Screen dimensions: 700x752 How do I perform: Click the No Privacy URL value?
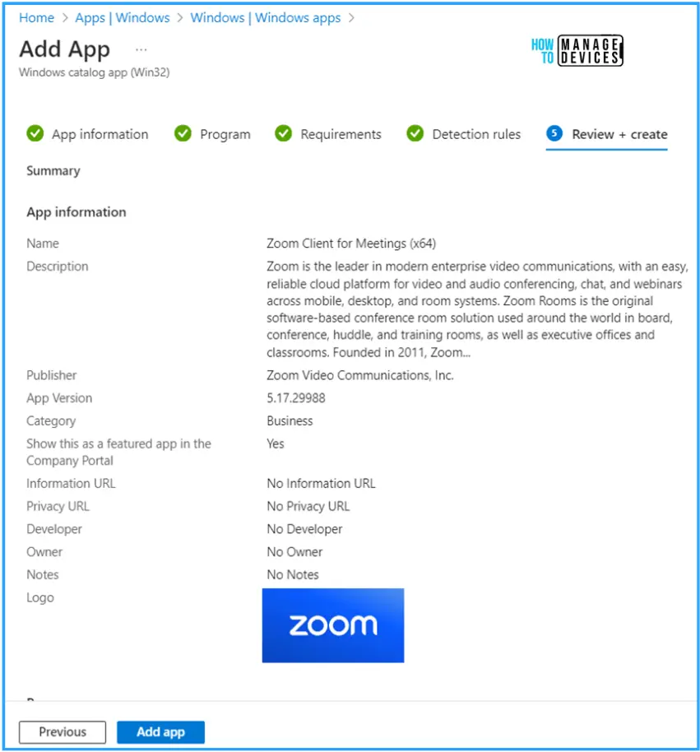tap(308, 507)
